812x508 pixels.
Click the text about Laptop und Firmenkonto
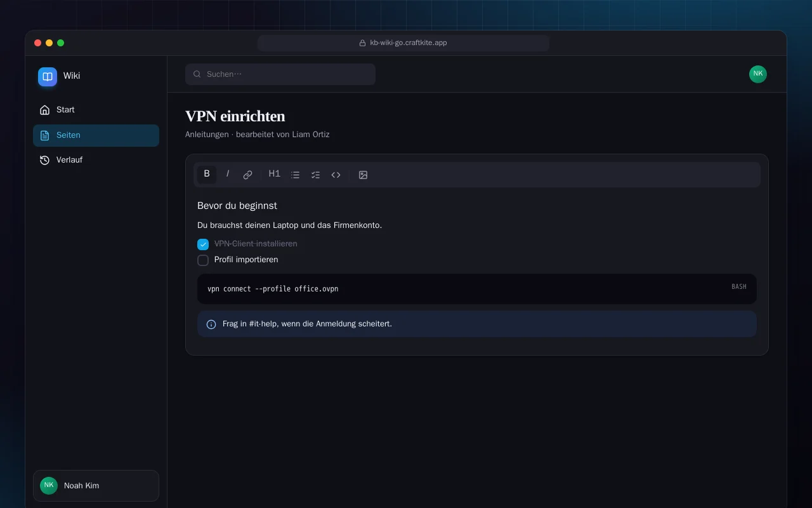(290, 225)
